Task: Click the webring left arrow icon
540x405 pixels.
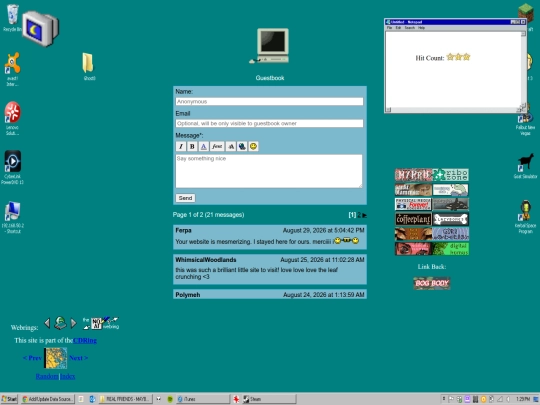Action: click(47, 323)
